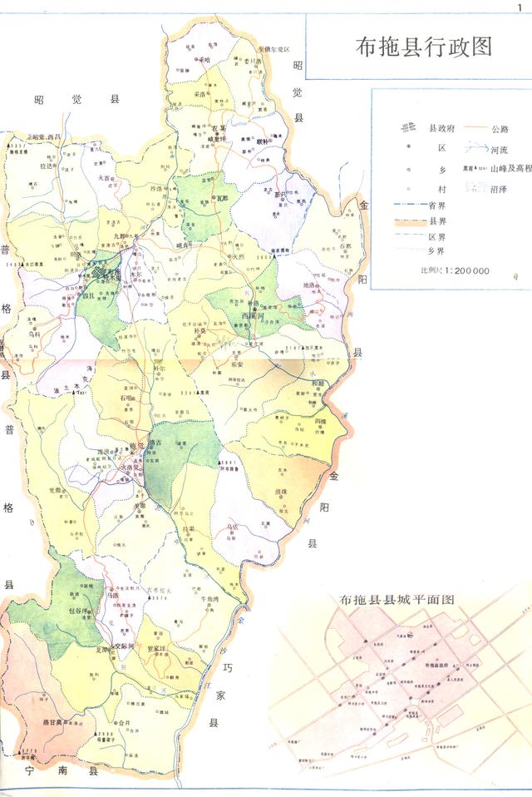Click the legend label 山峰及高程
Viewport: 532px width, 797px height.
coord(511,169)
